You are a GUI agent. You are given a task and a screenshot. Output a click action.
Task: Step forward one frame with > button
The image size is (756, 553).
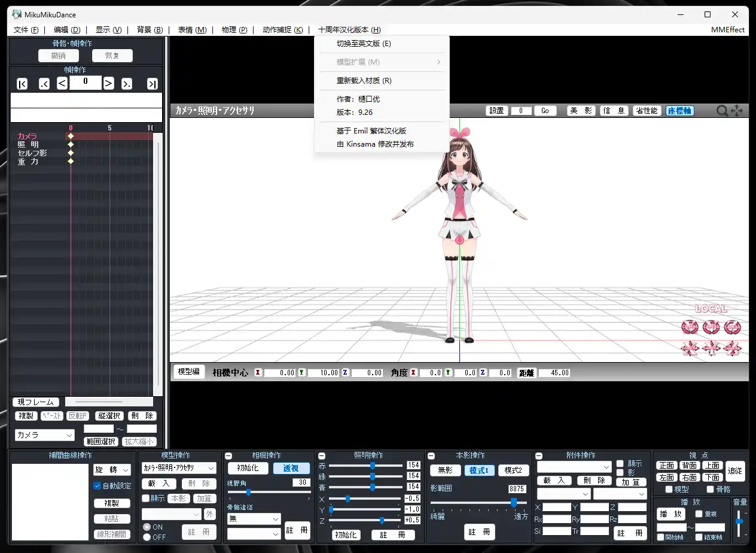(x=109, y=83)
